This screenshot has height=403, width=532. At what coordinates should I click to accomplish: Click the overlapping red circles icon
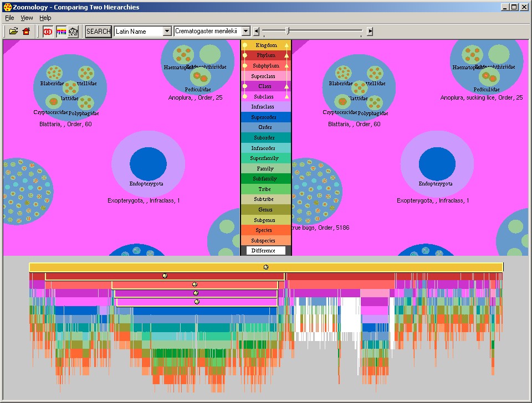pos(48,32)
